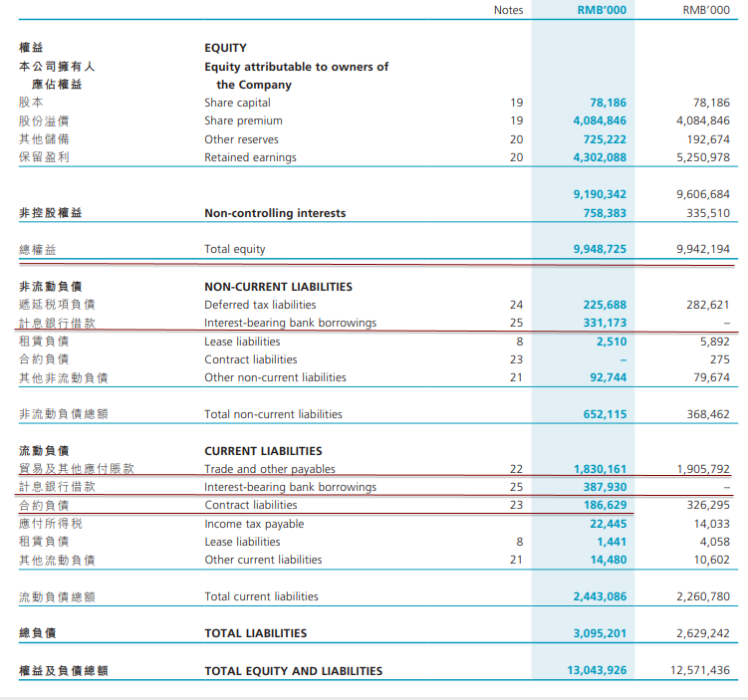Select the Chinese heading 權益 at top
The width and height of the screenshot is (748, 700).
pos(31,48)
